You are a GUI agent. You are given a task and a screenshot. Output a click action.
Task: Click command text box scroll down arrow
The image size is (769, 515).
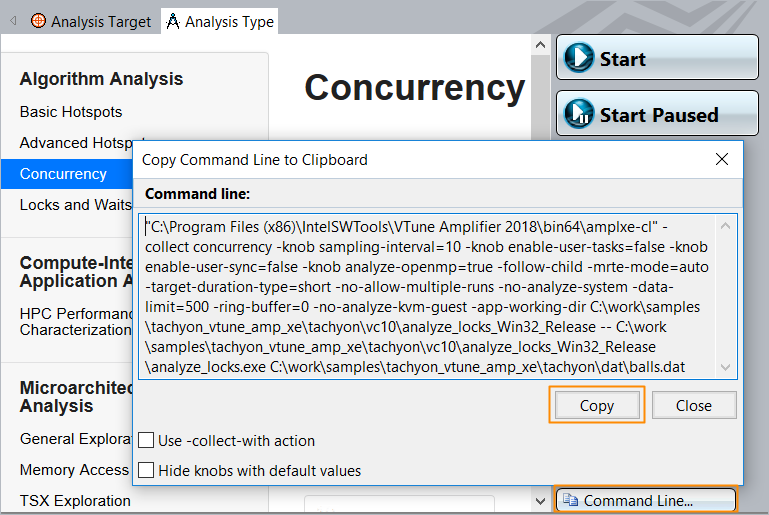point(725,367)
